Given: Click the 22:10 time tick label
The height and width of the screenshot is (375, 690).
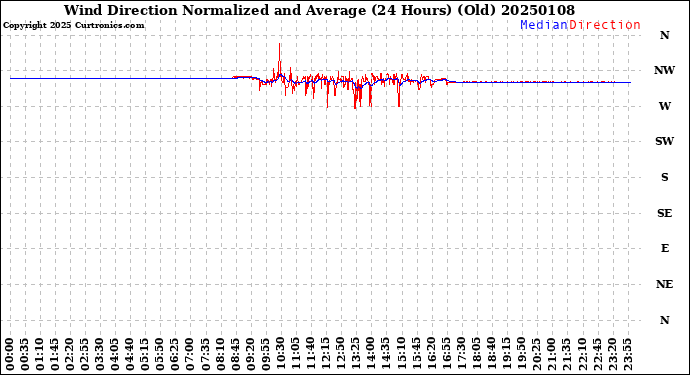Looking at the screenshot, I should 582,354.
